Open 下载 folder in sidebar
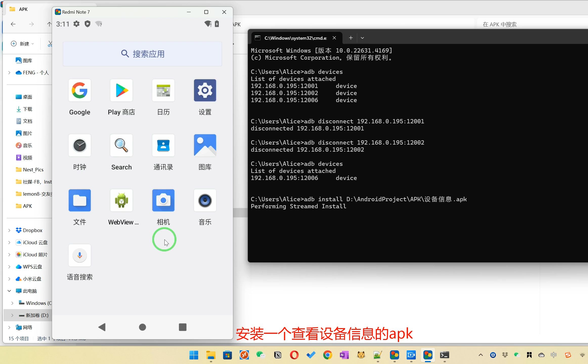 point(24,109)
